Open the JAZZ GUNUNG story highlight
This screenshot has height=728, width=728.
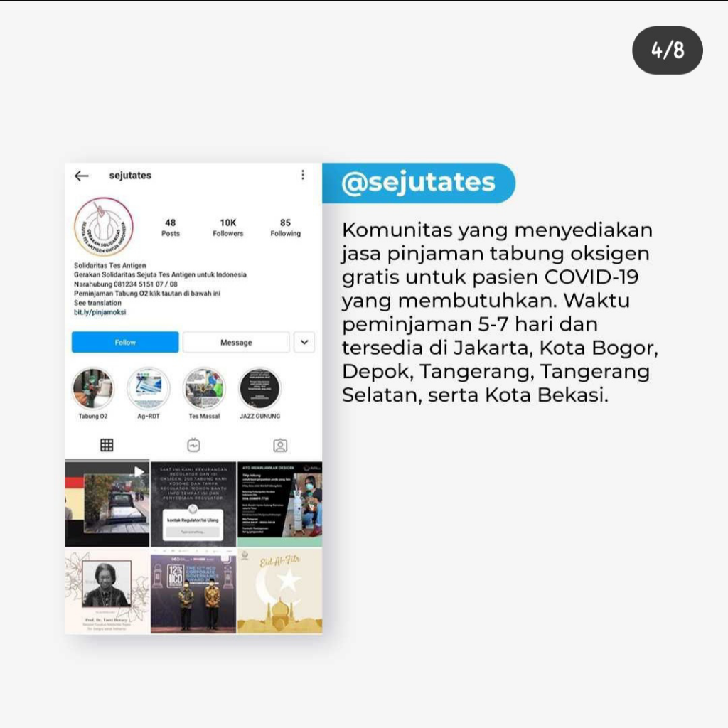[x=260, y=388]
